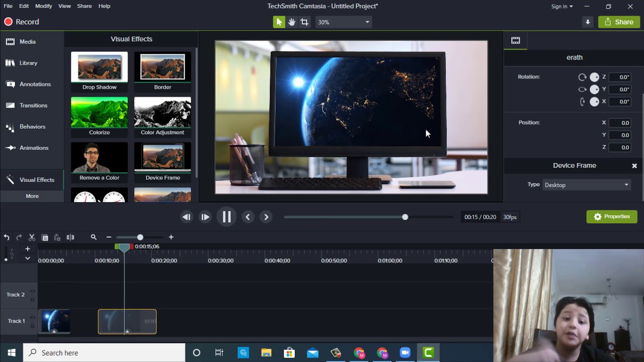Add a new track with plus button
The image size is (644, 362).
pyautogui.click(x=28, y=249)
